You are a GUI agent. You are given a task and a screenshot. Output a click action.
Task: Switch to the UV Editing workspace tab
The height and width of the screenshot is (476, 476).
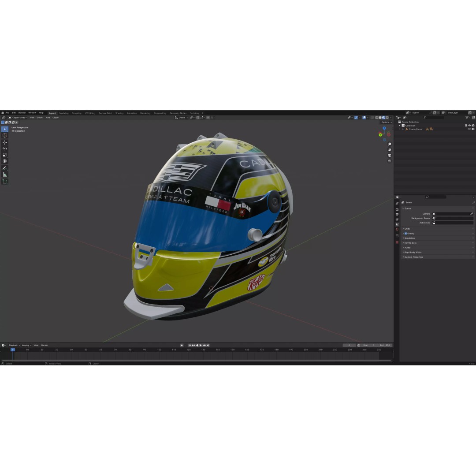click(x=90, y=113)
